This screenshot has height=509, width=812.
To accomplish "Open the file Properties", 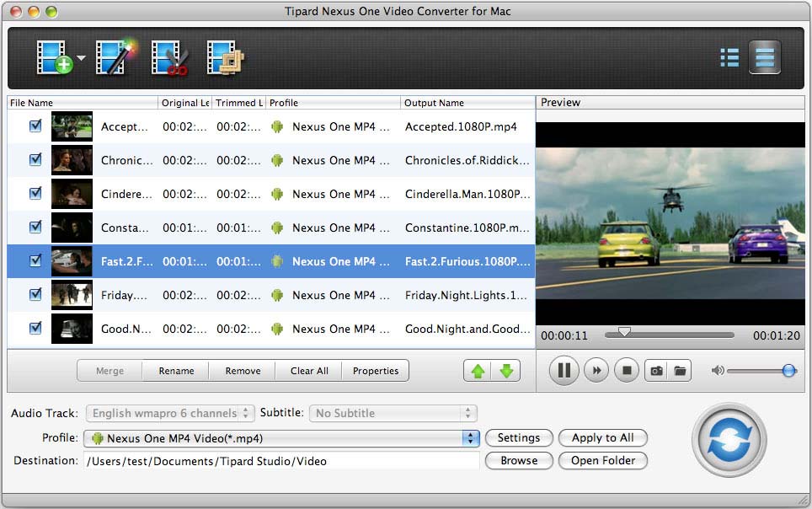I will [x=376, y=371].
